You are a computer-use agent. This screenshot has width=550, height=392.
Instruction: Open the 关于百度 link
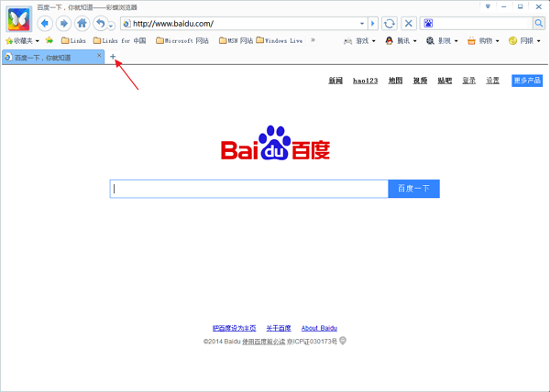point(279,328)
